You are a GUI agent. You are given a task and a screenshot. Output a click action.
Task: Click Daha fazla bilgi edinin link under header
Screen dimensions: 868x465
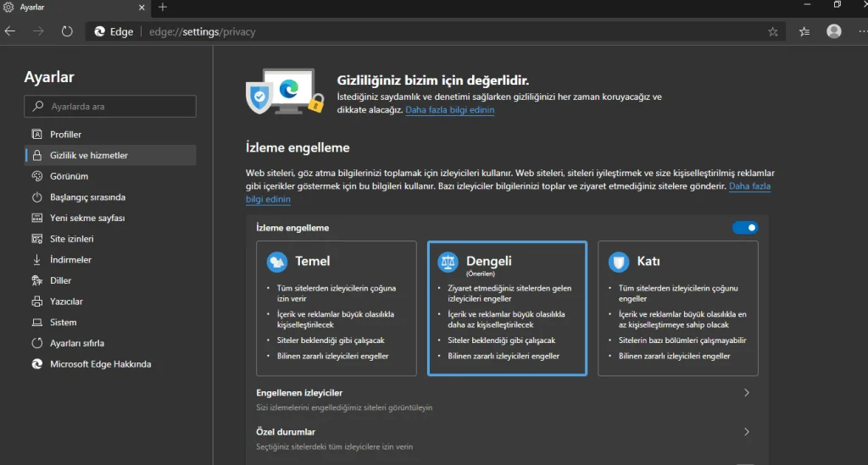449,110
